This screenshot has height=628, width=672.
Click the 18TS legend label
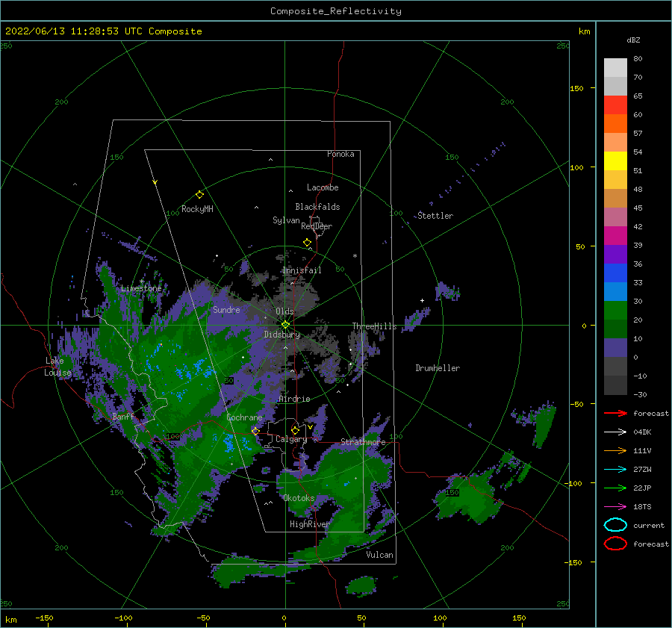[642, 506]
